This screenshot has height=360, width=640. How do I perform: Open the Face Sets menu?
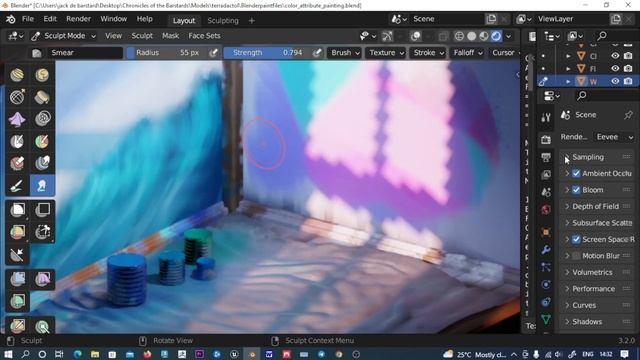pyautogui.click(x=204, y=36)
